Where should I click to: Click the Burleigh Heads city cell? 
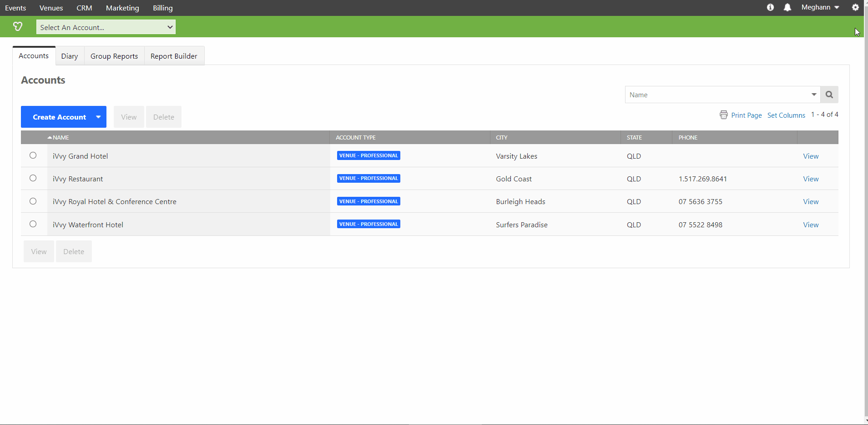(x=520, y=201)
